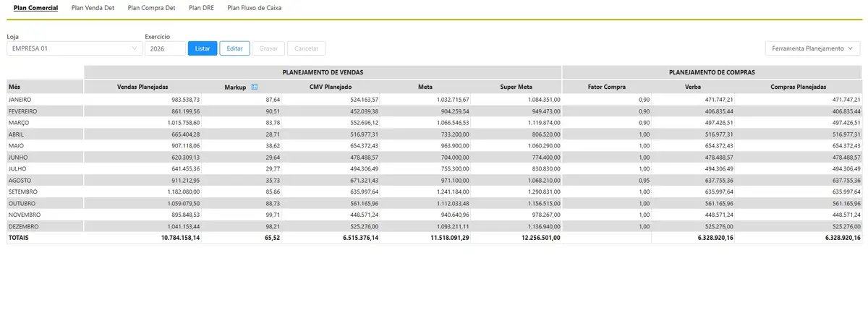Open the Loja dropdown showing EMPRESA 01
This screenshot has height=318, width=868.
click(x=75, y=48)
